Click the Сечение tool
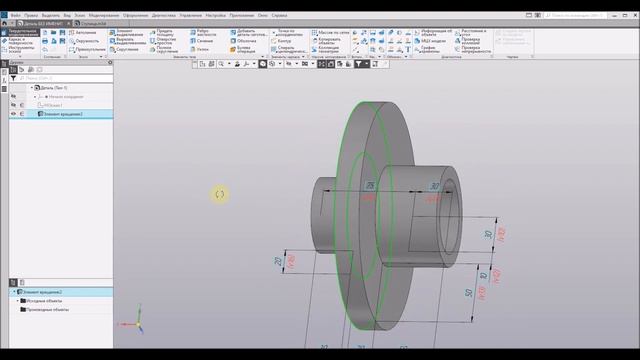This screenshot has width=640, height=360. (x=202, y=41)
